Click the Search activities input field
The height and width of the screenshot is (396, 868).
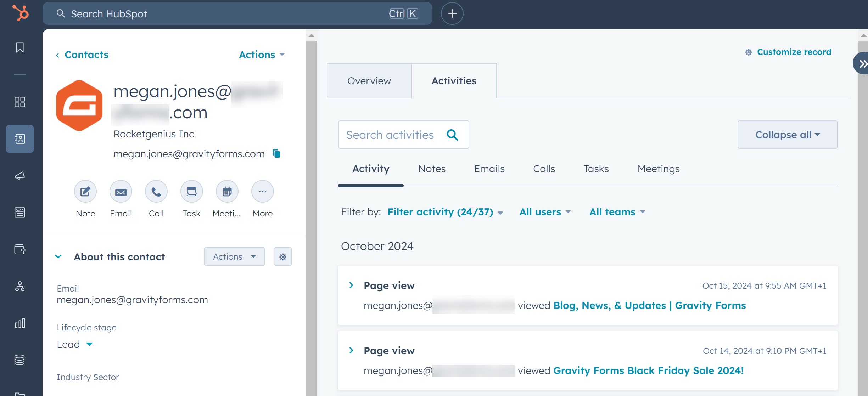(403, 135)
